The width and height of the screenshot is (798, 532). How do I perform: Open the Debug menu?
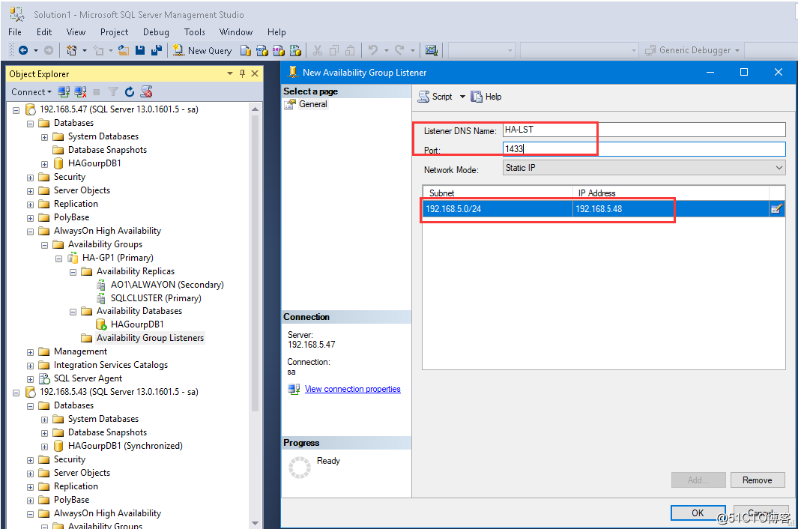156,32
